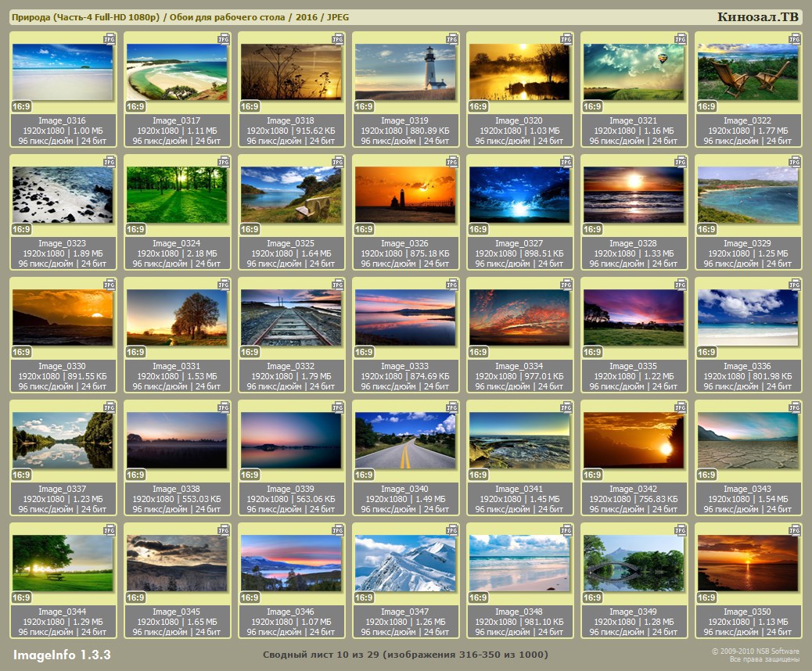Click the JPG icon on Image_0344 card

tap(110, 530)
